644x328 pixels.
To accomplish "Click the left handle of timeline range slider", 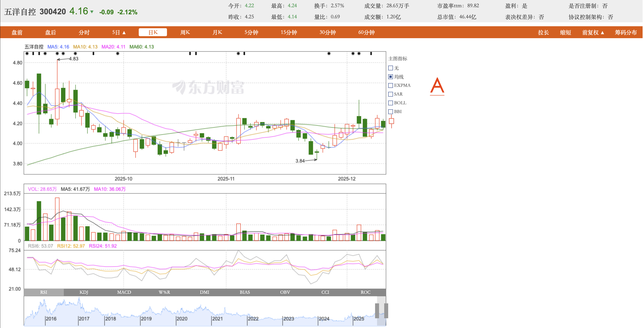I will [377, 311].
